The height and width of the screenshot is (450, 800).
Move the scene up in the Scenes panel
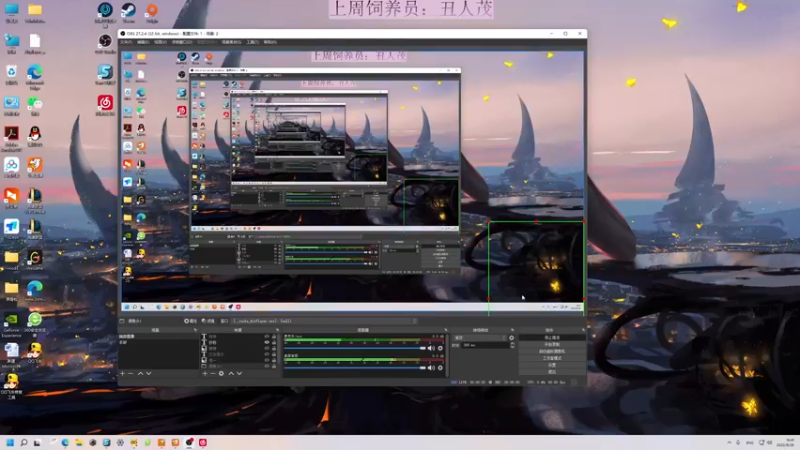pos(141,373)
